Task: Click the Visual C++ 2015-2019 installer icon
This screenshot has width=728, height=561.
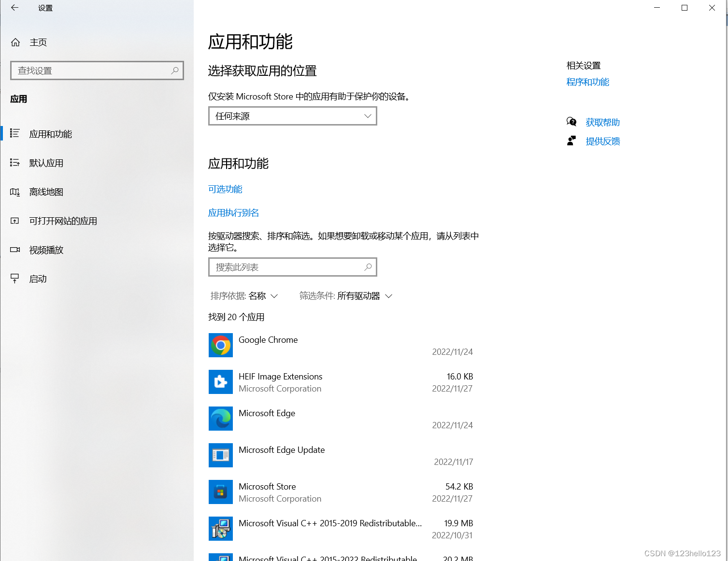Action: click(x=221, y=529)
